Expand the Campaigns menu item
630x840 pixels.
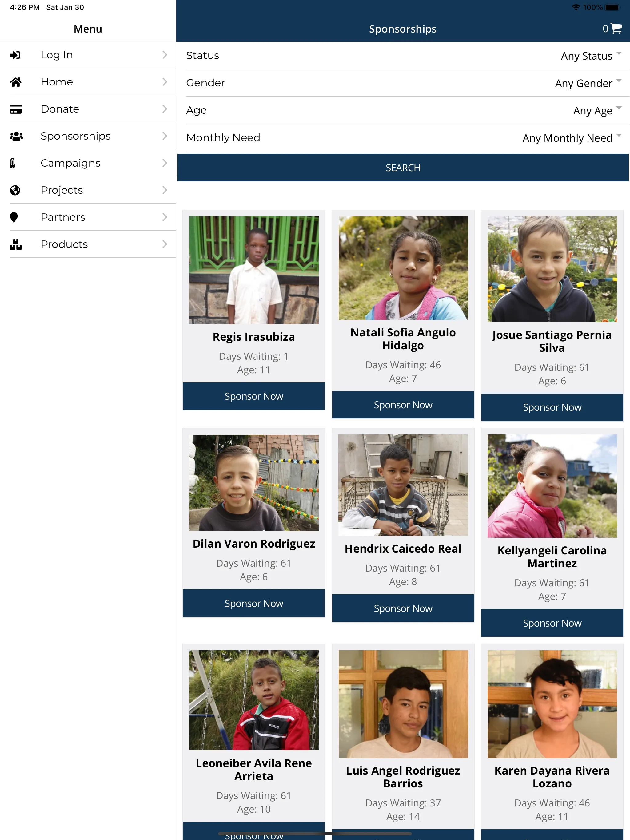[x=89, y=163]
